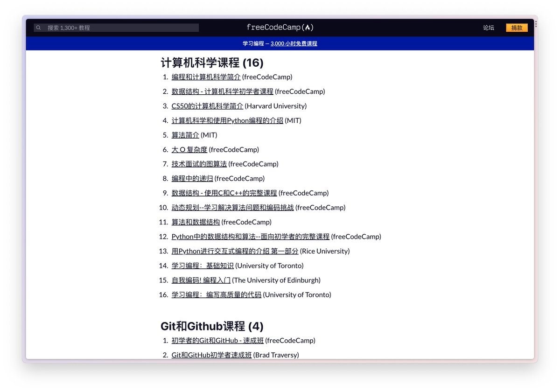Open 数据结构 - 使用C和C++的完整课程 link
The image size is (560, 392).
pyautogui.click(x=224, y=193)
